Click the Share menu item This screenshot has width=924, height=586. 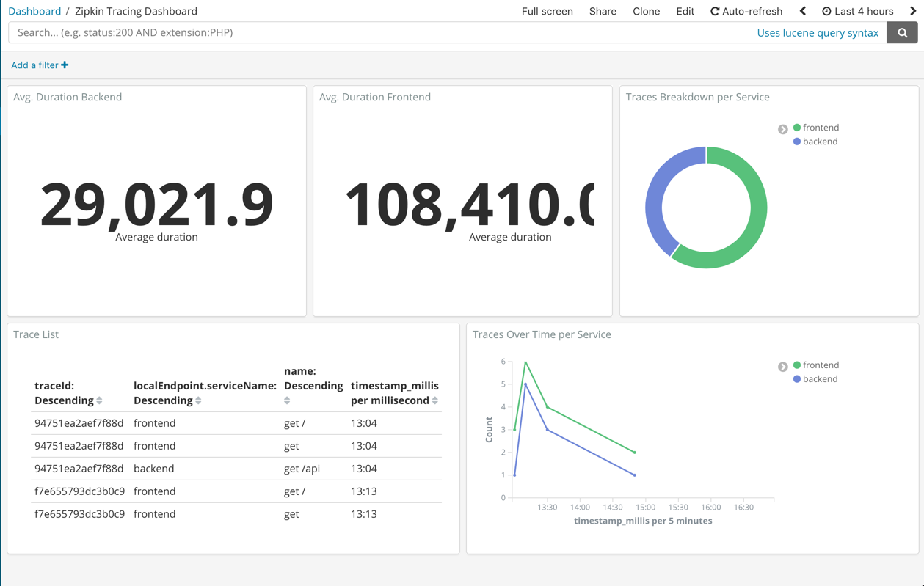[603, 11]
